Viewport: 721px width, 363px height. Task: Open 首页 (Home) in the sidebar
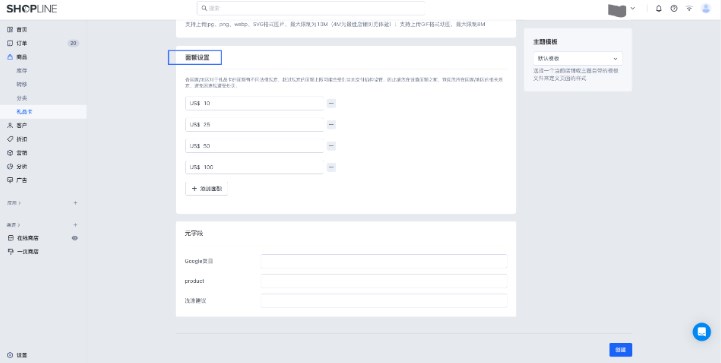pyautogui.click(x=22, y=29)
